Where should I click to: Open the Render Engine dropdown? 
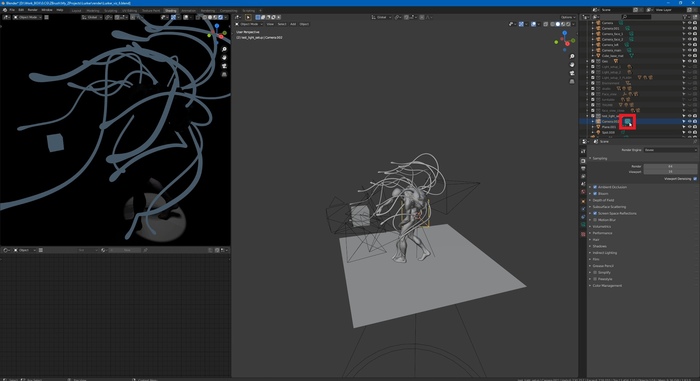pos(670,150)
